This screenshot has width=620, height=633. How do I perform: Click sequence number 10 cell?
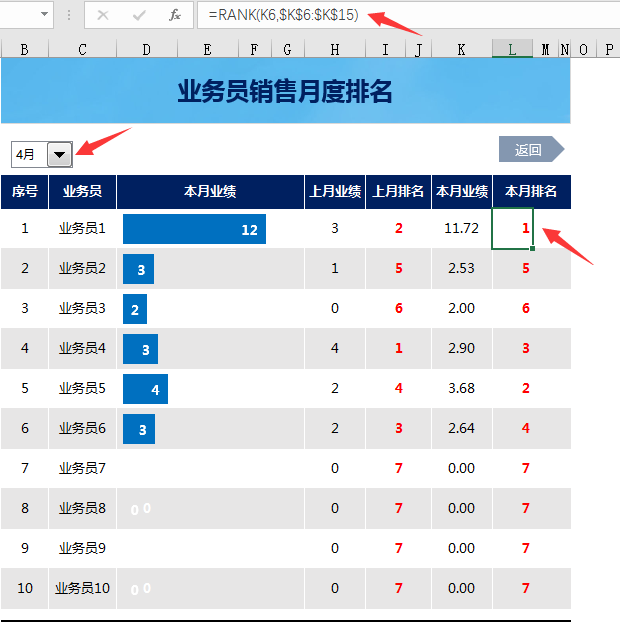click(25, 588)
